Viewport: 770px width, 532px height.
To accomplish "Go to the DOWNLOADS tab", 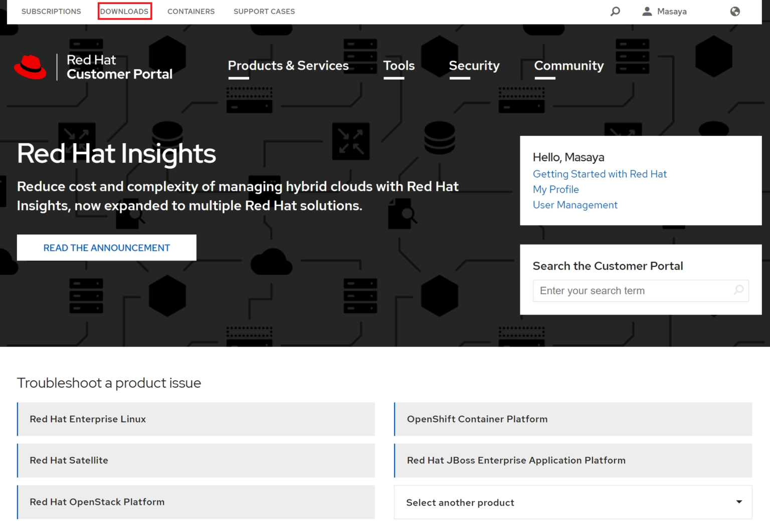I will pos(124,11).
